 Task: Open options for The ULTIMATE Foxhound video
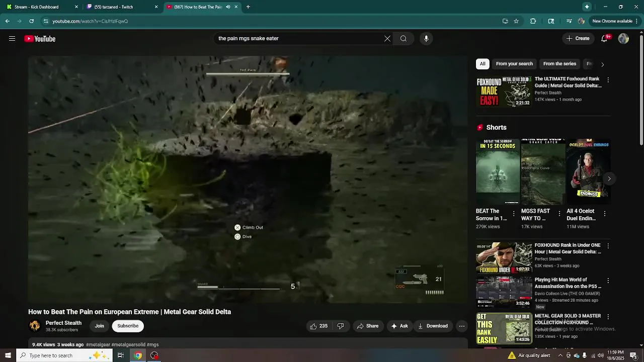(608, 80)
